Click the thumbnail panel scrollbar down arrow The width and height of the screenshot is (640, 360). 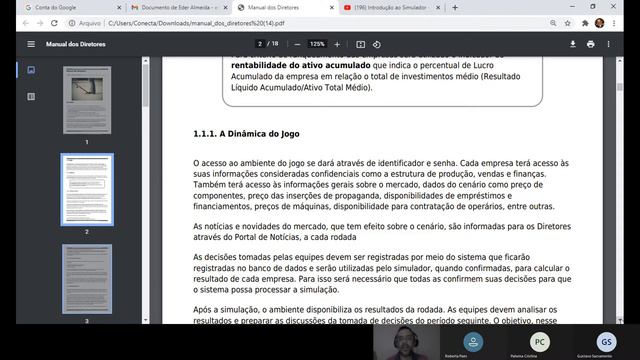(x=146, y=320)
